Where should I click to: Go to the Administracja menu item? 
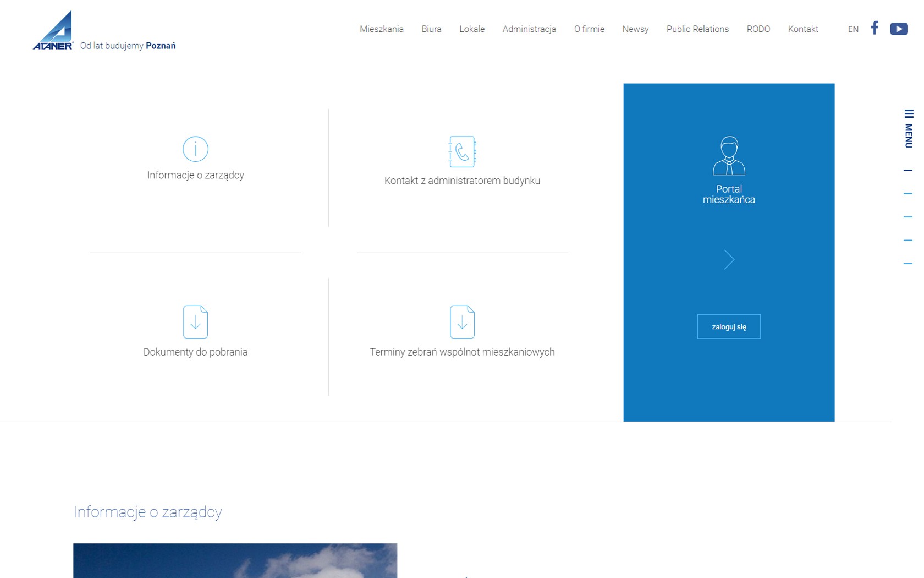coord(529,29)
